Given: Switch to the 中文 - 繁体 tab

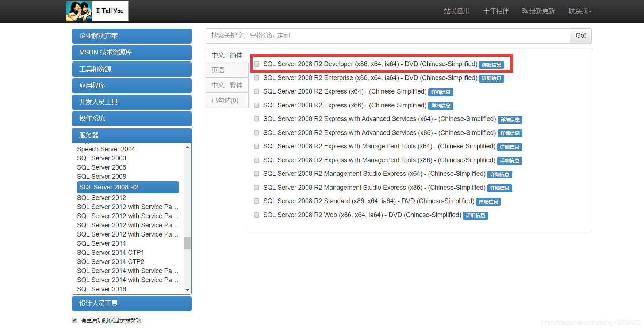Looking at the screenshot, I should click(x=227, y=85).
